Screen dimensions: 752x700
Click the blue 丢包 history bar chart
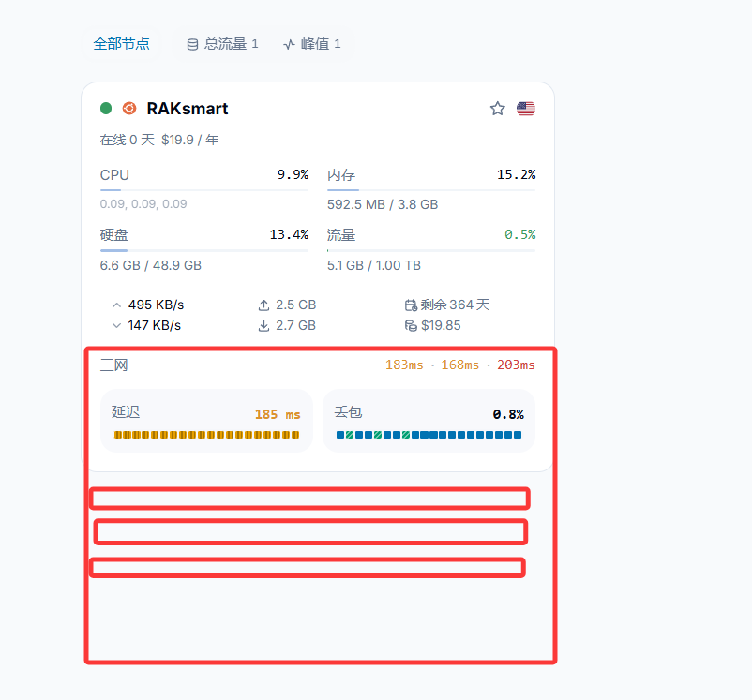coord(429,435)
